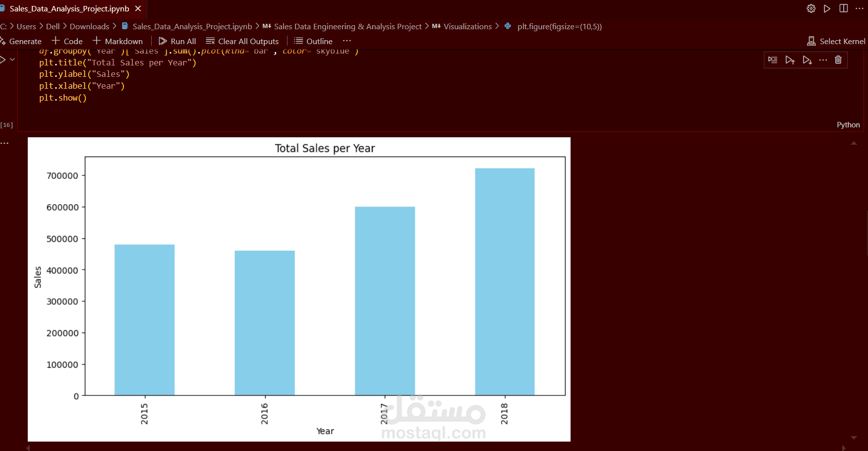Click the 2018 bar in the chart
Screen dimensions: 868x451
point(505,282)
